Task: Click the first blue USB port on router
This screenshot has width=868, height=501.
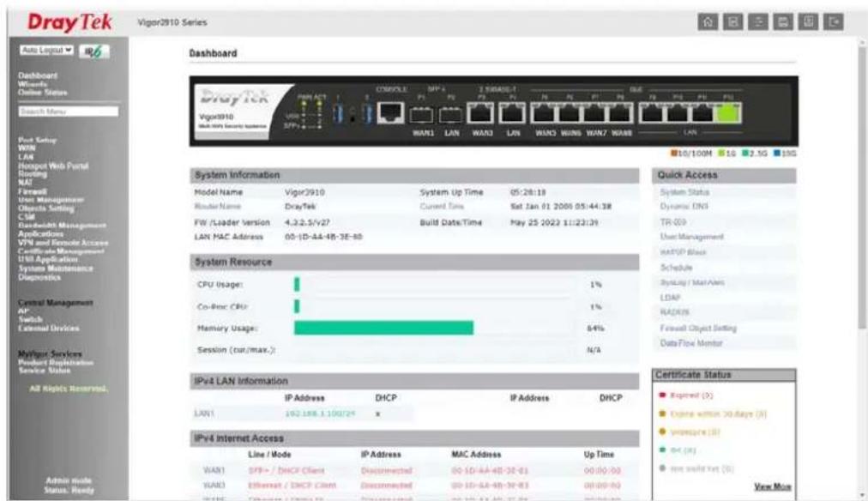Action: (338, 113)
